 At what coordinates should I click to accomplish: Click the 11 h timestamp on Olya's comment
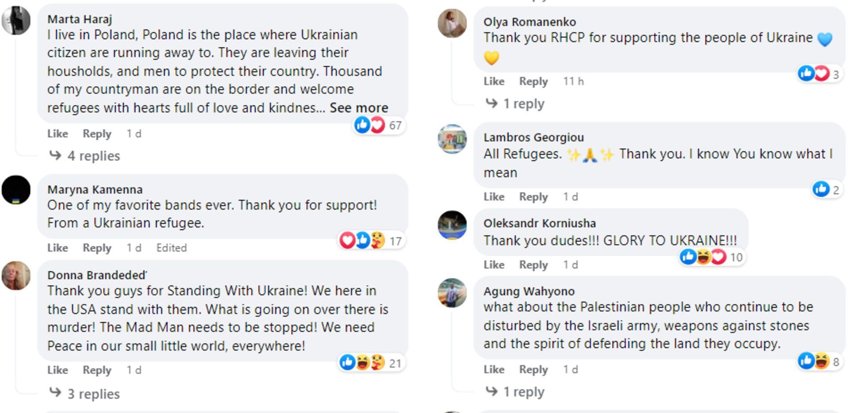[x=573, y=81]
